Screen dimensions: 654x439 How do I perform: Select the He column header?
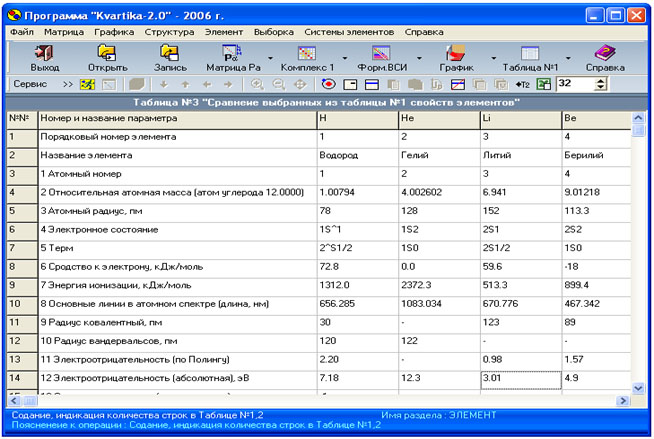439,120
